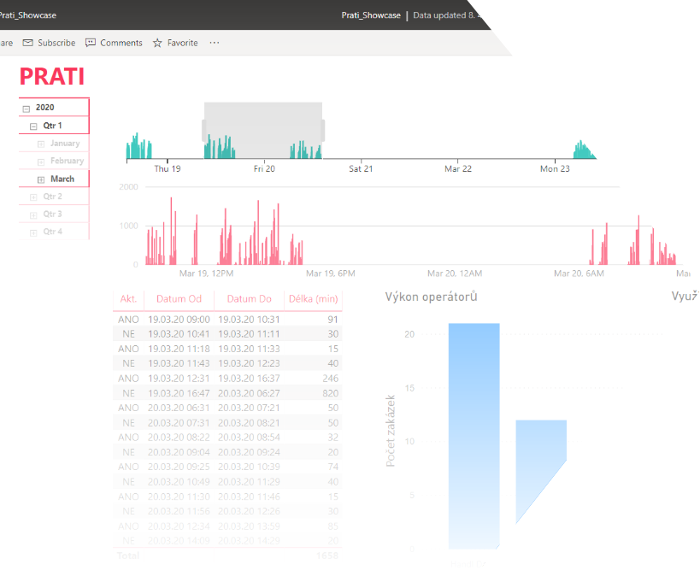Select Qtr 3 in the slicer
Viewport: 700px width, 588px height.
(x=52, y=214)
